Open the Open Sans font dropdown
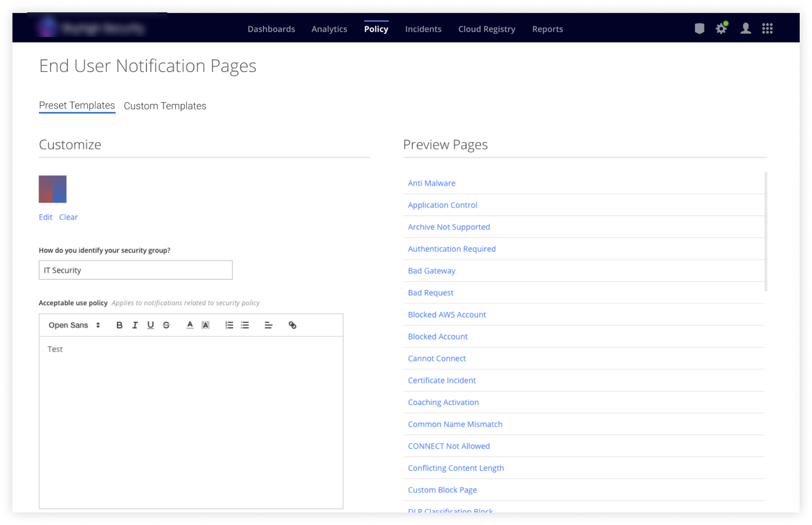 [74, 325]
